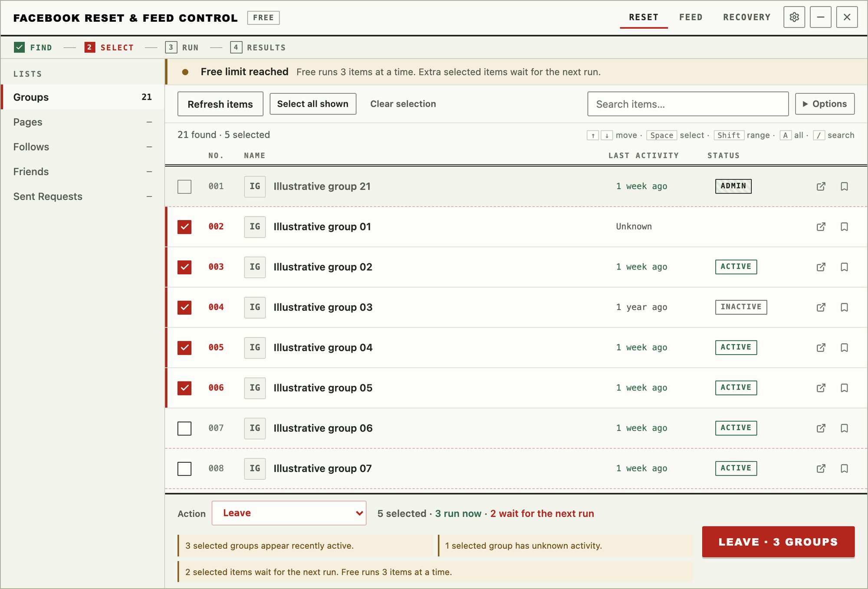The width and height of the screenshot is (868, 589).
Task: Click the Unknown activity cell
Action: (x=634, y=227)
